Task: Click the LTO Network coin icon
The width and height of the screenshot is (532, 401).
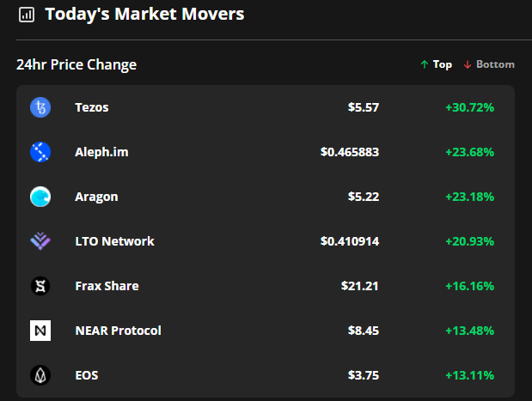Action: click(x=40, y=241)
